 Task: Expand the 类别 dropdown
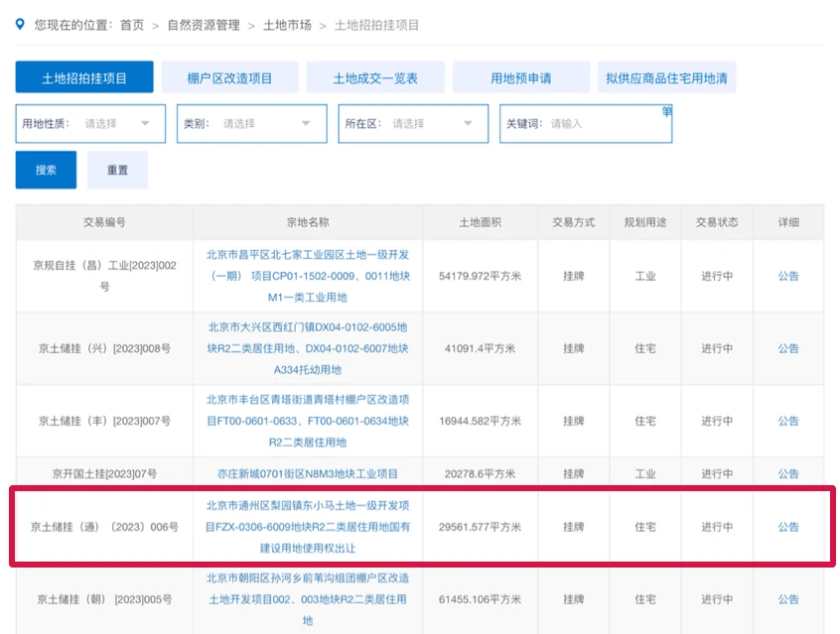click(x=252, y=124)
